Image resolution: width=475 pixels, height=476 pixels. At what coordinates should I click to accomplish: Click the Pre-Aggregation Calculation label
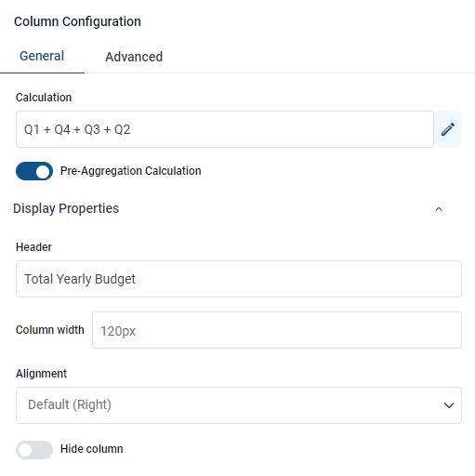pyautogui.click(x=130, y=171)
